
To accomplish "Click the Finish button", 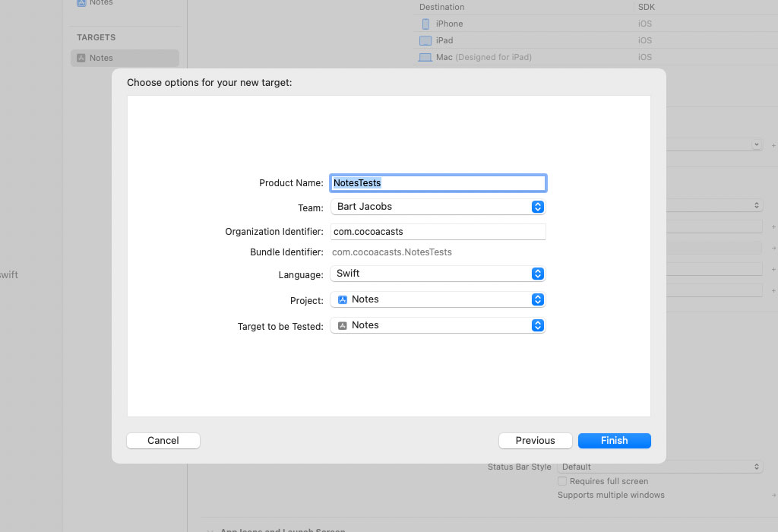I will pyautogui.click(x=614, y=441).
